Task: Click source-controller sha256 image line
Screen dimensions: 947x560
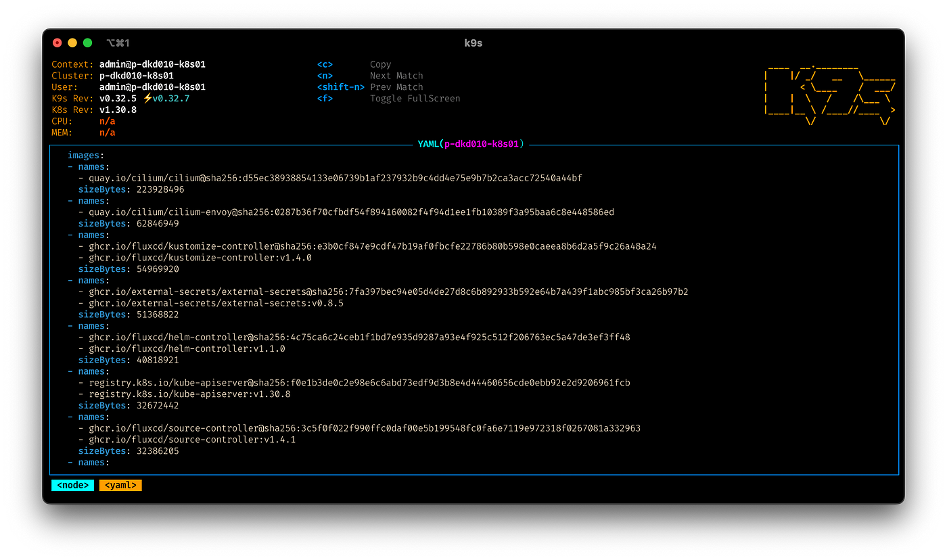Action: pyautogui.click(x=359, y=428)
